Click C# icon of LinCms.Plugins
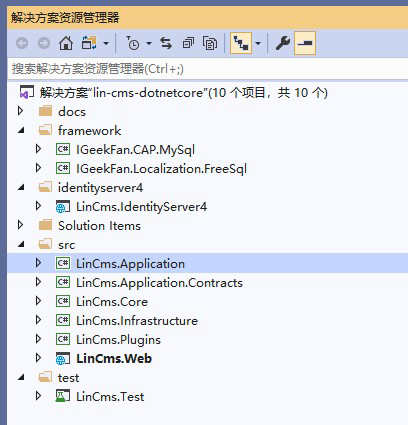The image size is (408, 425). (x=63, y=339)
